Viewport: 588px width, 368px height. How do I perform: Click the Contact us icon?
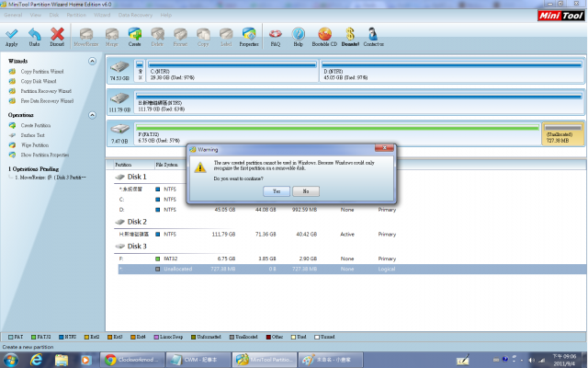point(373,34)
